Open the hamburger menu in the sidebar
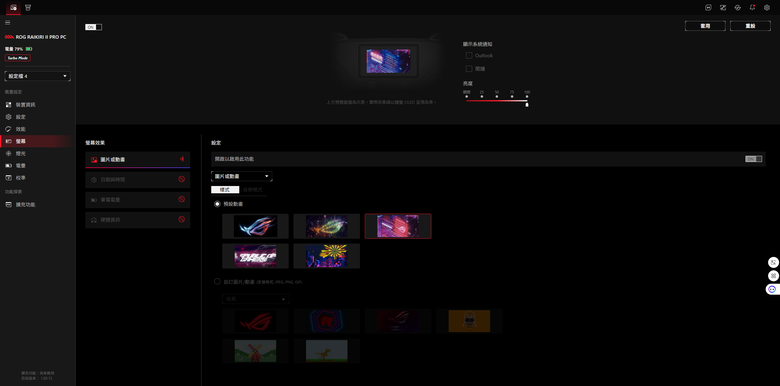The image size is (780, 386). pyautogui.click(x=7, y=22)
